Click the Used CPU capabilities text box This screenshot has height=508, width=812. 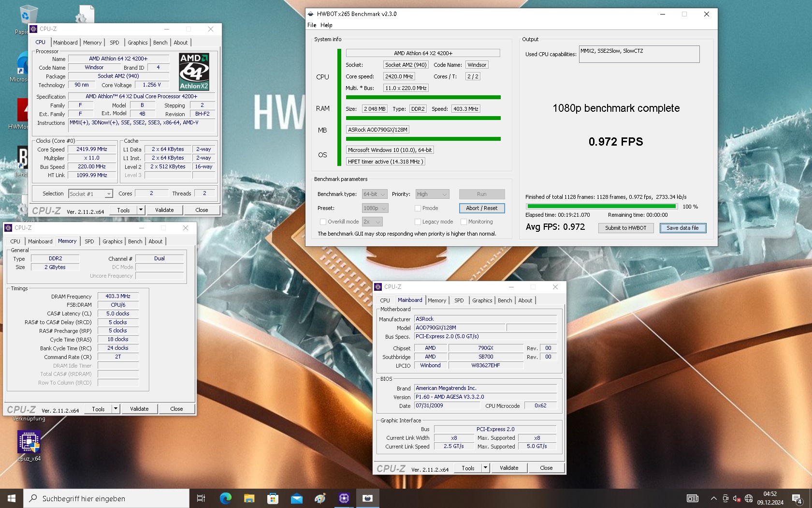(x=639, y=54)
